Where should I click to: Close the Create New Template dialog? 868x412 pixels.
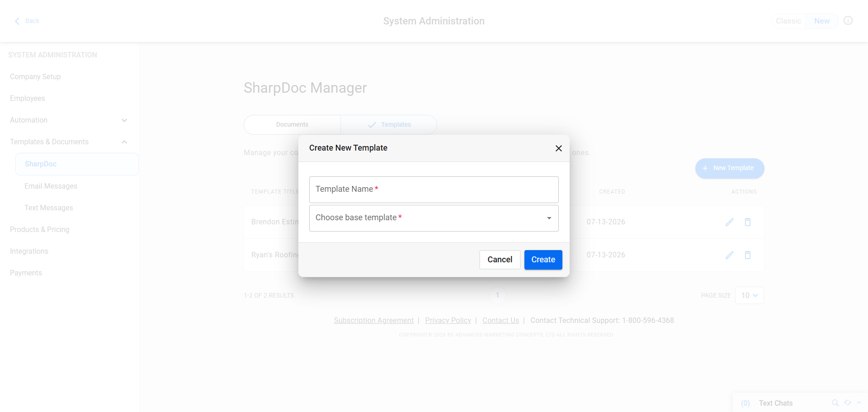click(x=559, y=148)
